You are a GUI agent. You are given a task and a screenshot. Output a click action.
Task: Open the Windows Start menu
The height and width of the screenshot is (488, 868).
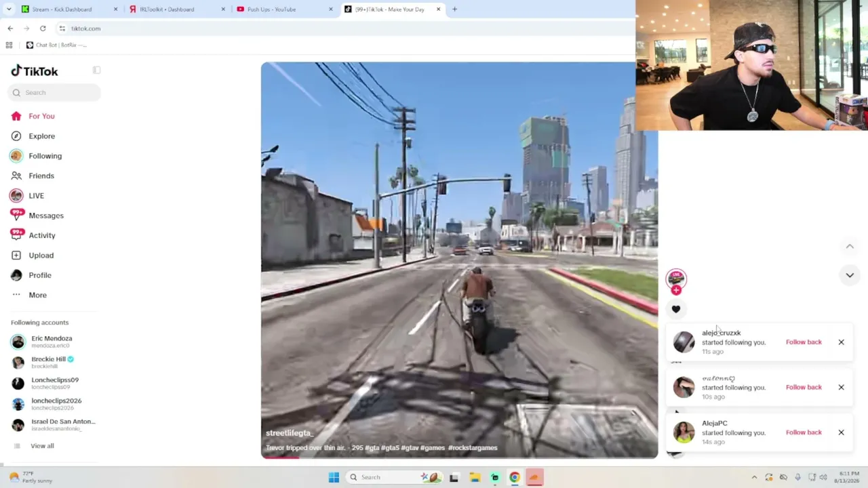[x=334, y=477]
